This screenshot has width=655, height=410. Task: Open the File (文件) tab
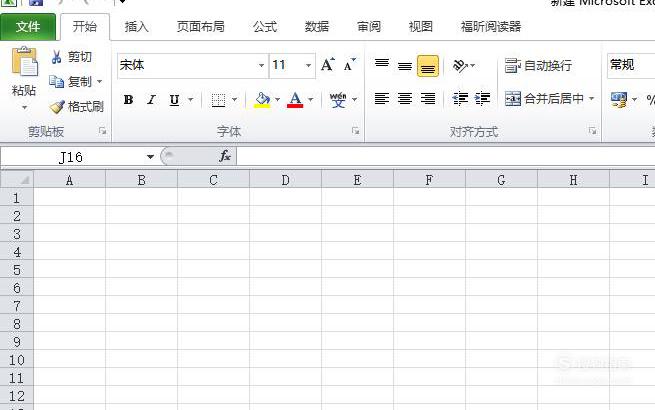point(28,27)
